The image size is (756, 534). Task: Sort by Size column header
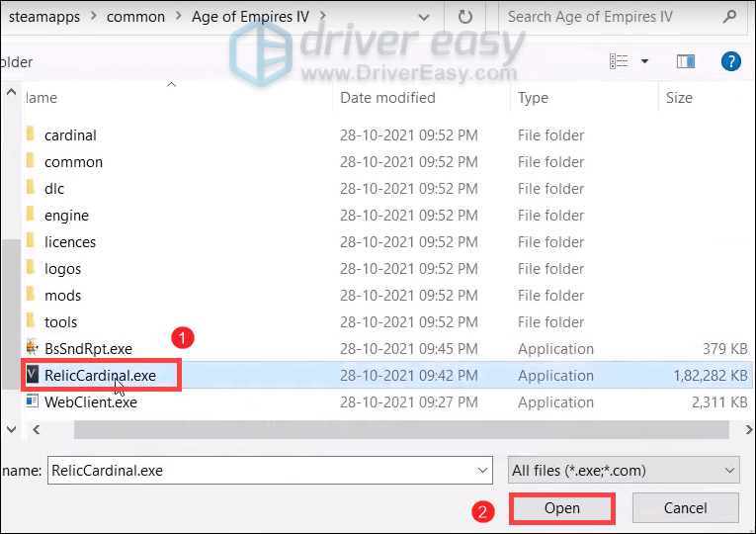(x=679, y=98)
